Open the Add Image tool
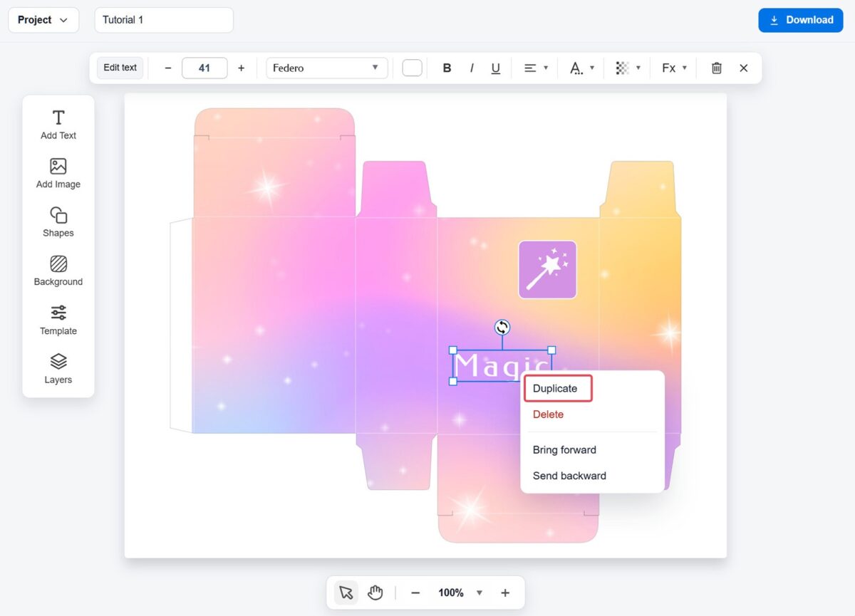 (58, 174)
